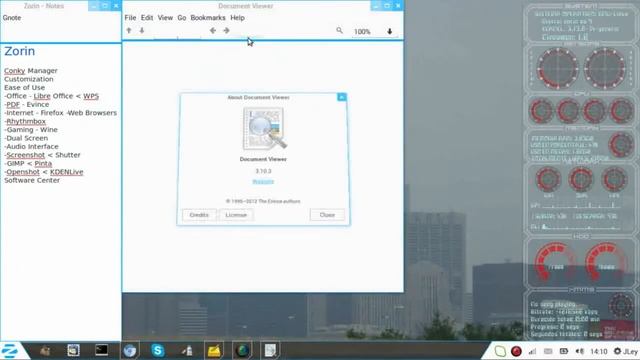Open the search magnifier in Document Viewer toolbar

tap(339, 30)
